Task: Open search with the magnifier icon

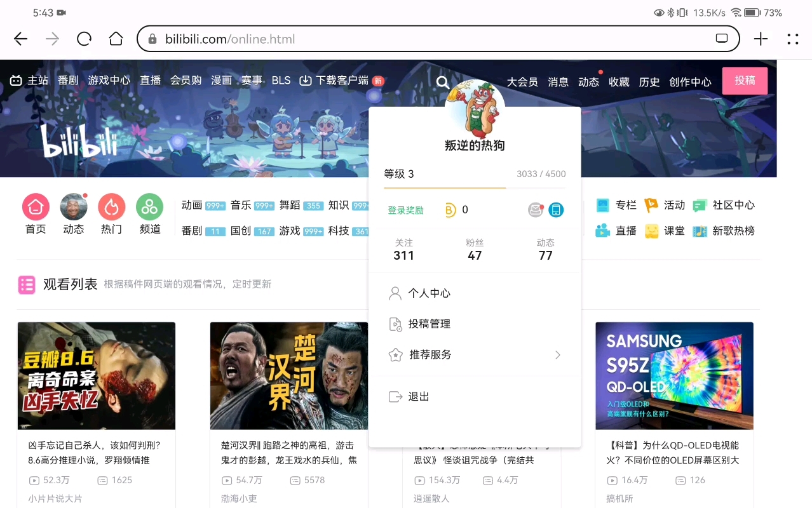Action: (x=442, y=81)
